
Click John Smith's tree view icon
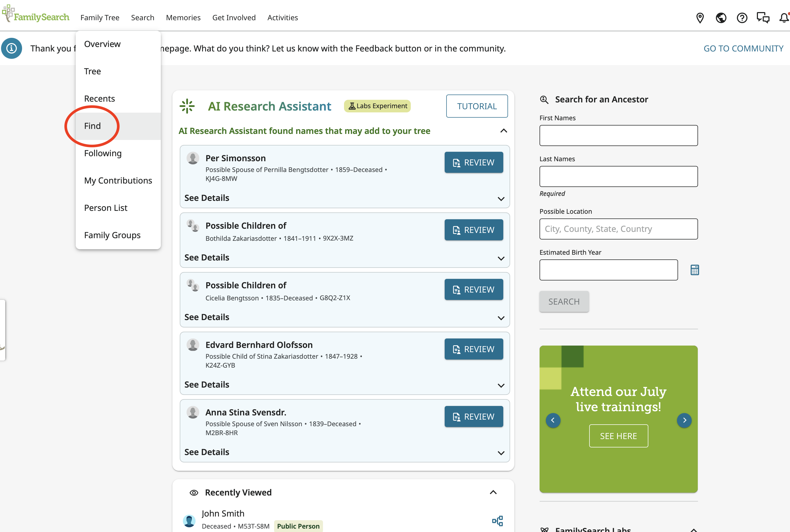click(497, 521)
